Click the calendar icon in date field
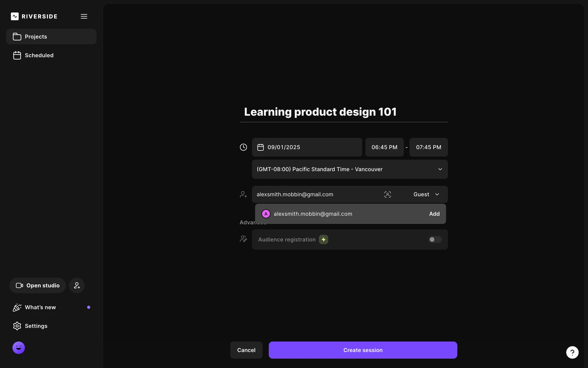Screen dimensions: 588x368 [260, 147]
